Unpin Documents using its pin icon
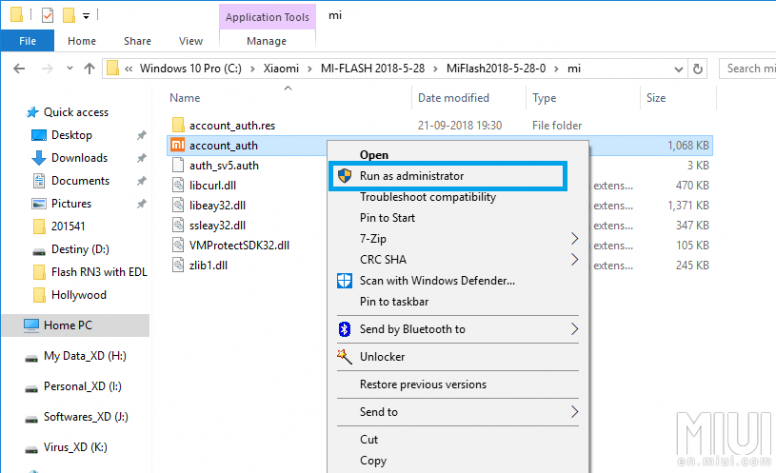The image size is (776, 473). (142, 181)
